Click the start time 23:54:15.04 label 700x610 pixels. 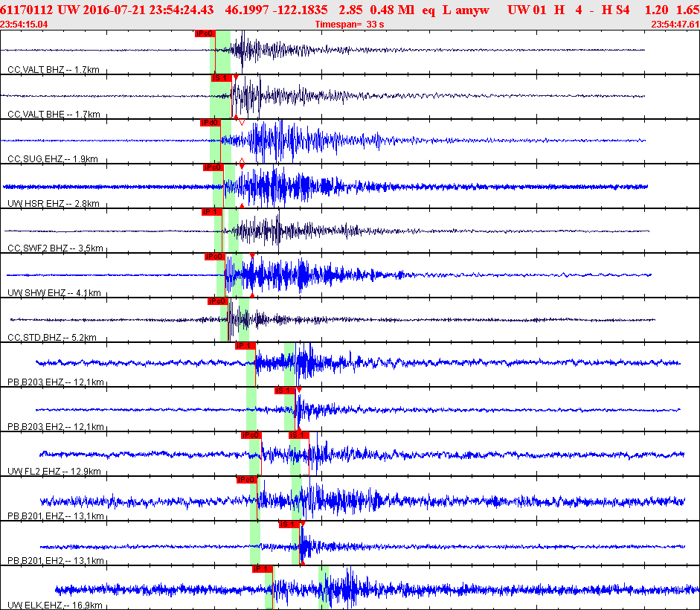click(x=24, y=24)
